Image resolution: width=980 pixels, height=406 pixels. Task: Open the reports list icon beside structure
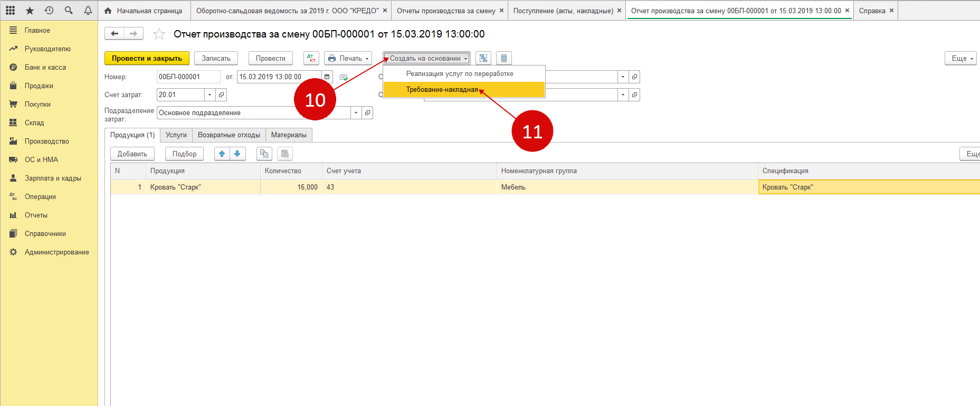(504, 58)
